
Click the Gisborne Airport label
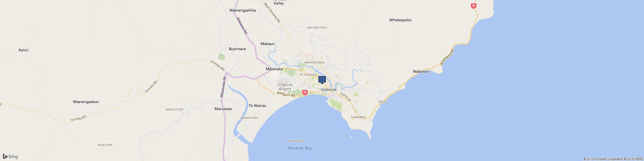[285, 87]
